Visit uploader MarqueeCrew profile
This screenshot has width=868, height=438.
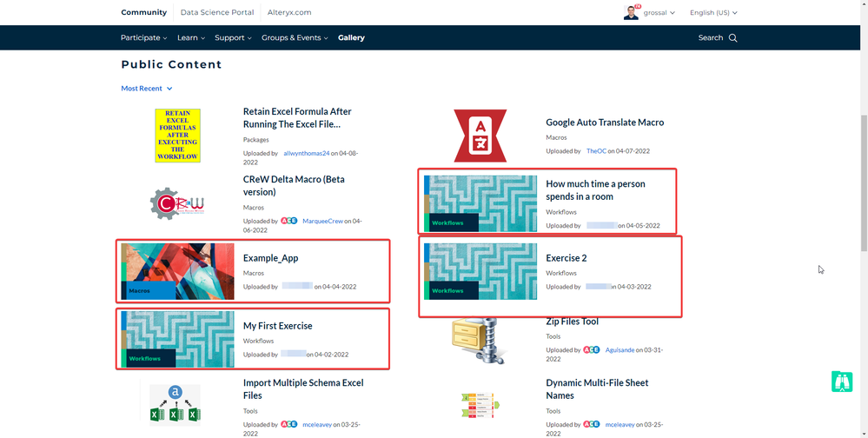point(322,221)
